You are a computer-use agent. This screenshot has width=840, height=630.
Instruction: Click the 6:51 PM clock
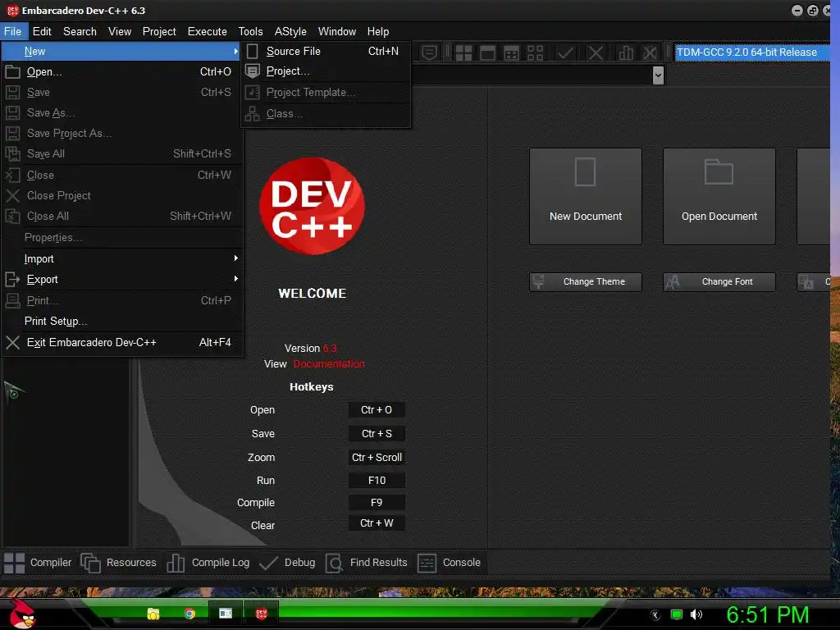(x=767, y=615)
